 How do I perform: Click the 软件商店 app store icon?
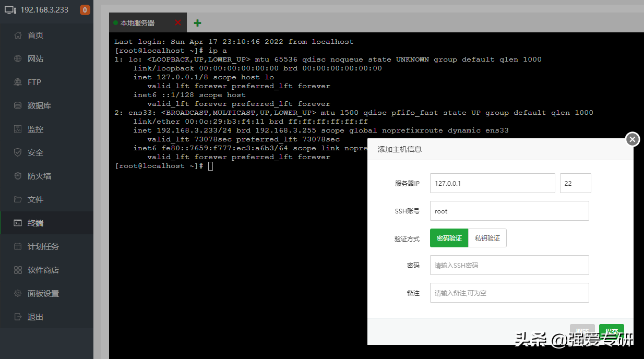tap(18, 270)
